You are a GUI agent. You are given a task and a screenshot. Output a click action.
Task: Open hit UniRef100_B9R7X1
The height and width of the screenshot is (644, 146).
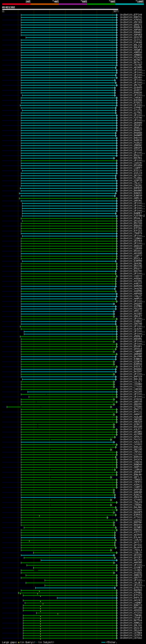[x=131, y=17]
